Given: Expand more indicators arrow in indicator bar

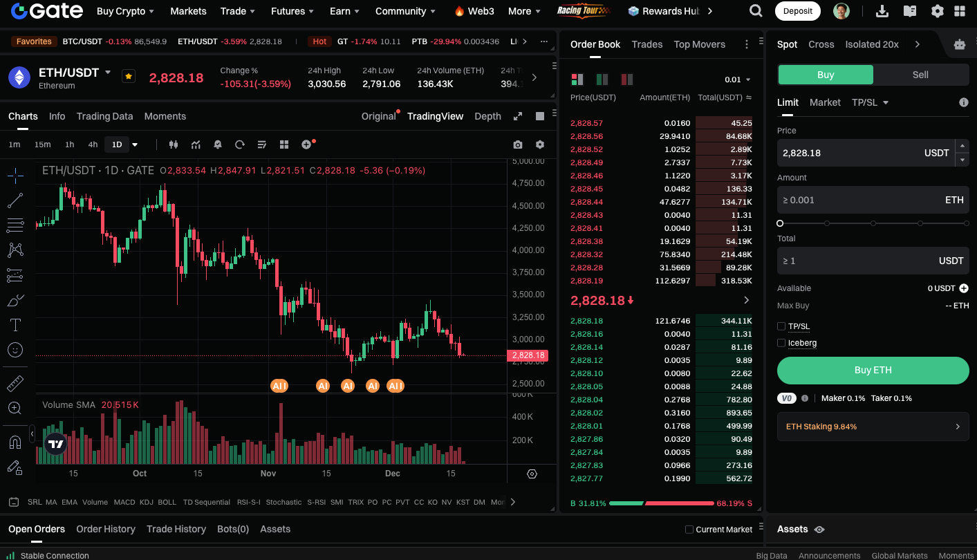Looking at the screenshot, I should pyautogui.click(x=512, y=502).
